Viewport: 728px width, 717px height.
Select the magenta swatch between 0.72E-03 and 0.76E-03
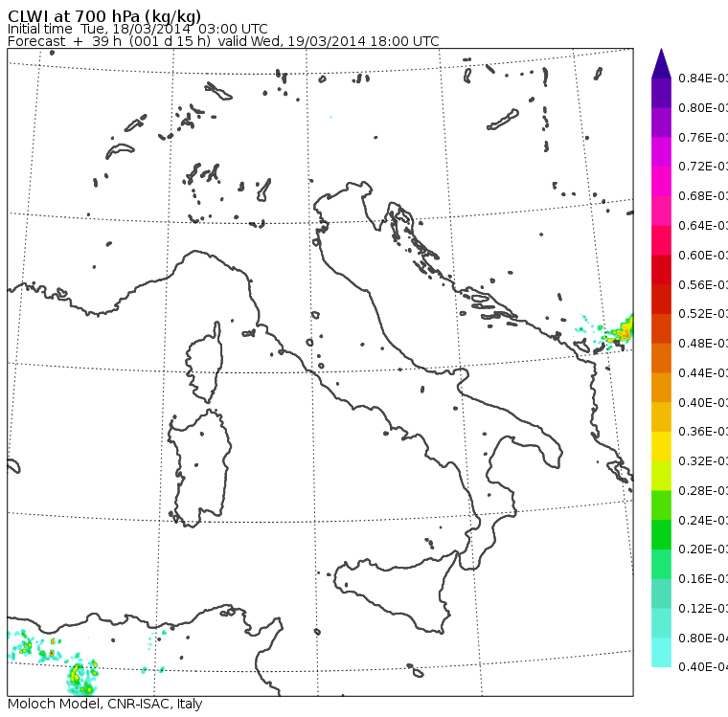click(661, 152)
